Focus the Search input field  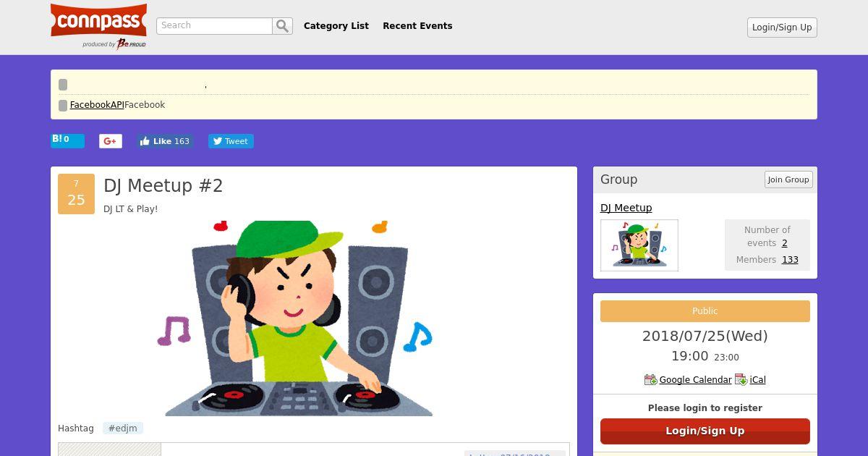pyautogui.click(x=214, y=26)
